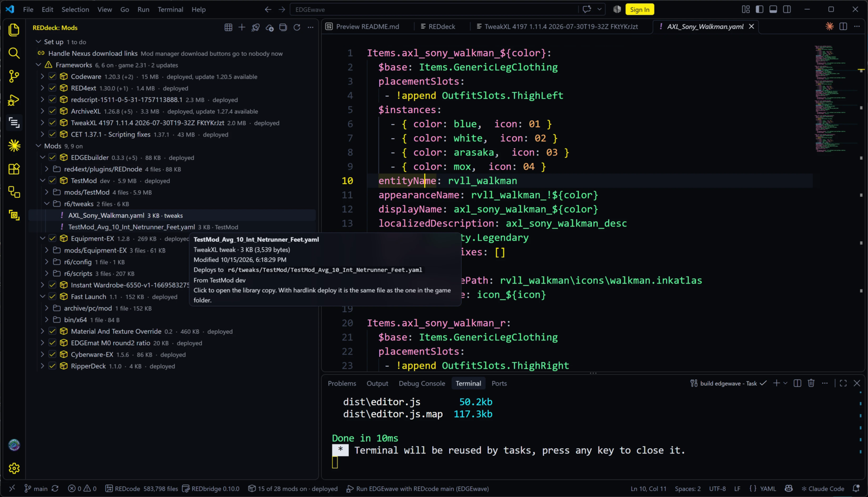The height and width of the screenshot is (497, 868).
Task: Uncheck the Codeware framework checkbox
Action: tap(53, 76)
